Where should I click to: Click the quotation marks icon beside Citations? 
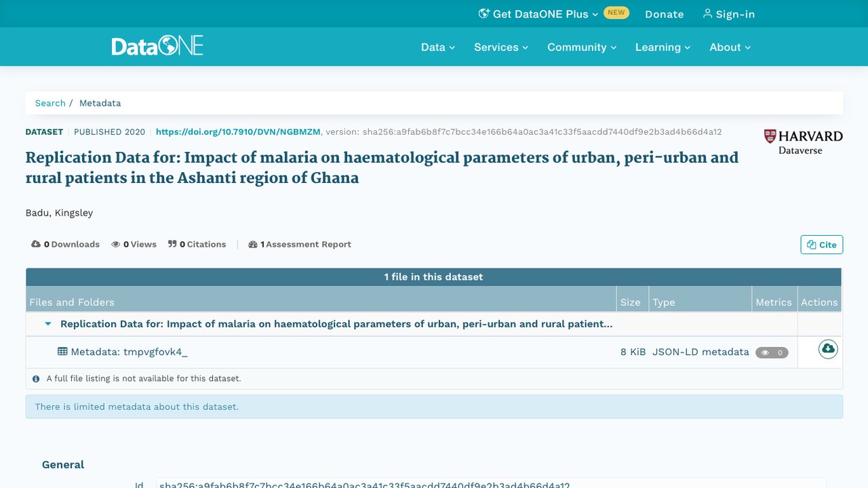(x=172, y=244)
